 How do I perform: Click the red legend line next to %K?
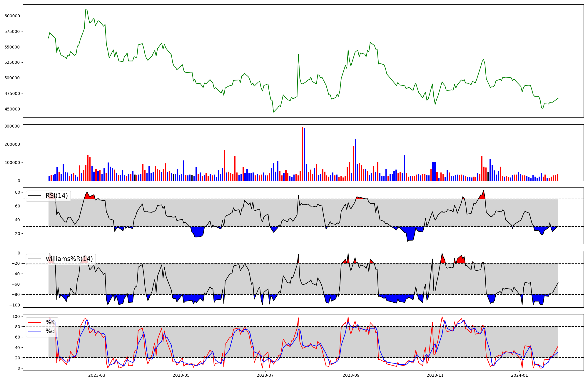(x=34, y=323)
